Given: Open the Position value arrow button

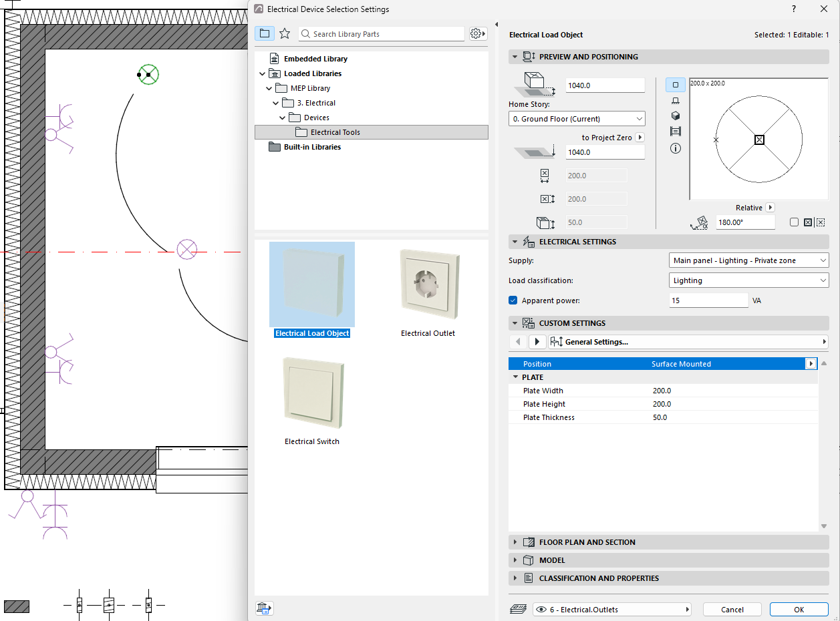Looking at the screenshot, I should pyautogui.click(x=811, y=364).
